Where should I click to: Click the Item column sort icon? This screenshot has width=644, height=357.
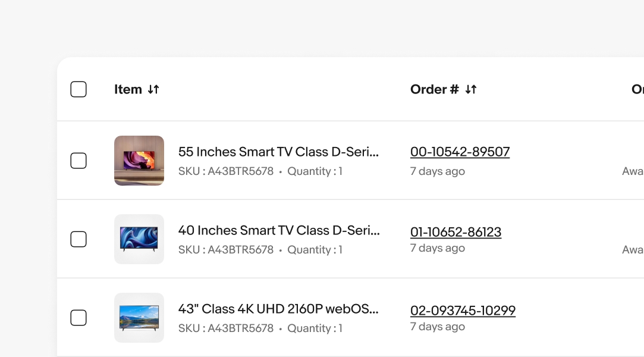click(x=152, y=89)
